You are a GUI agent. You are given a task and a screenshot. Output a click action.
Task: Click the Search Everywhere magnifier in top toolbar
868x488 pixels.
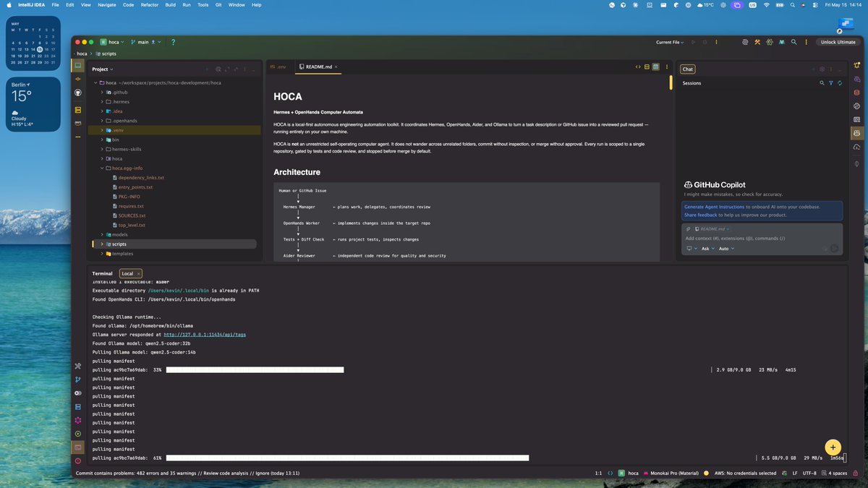[x=794, y=42]
